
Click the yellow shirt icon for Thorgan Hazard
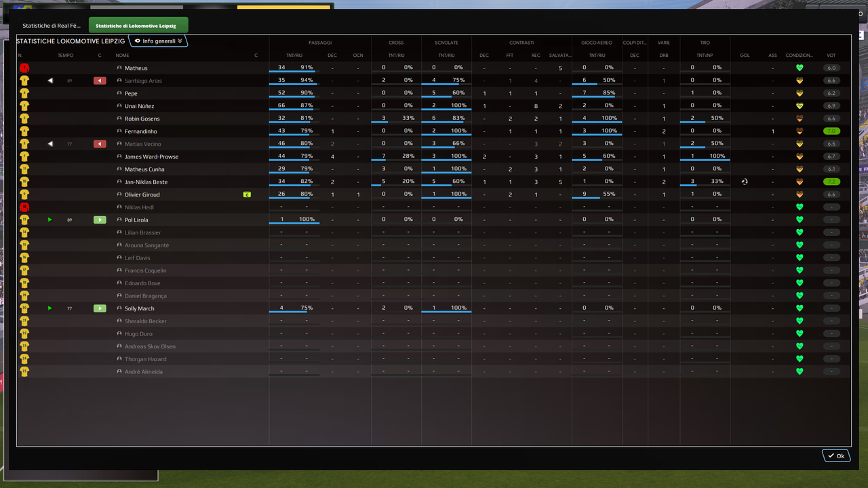[x=24, y=359]
